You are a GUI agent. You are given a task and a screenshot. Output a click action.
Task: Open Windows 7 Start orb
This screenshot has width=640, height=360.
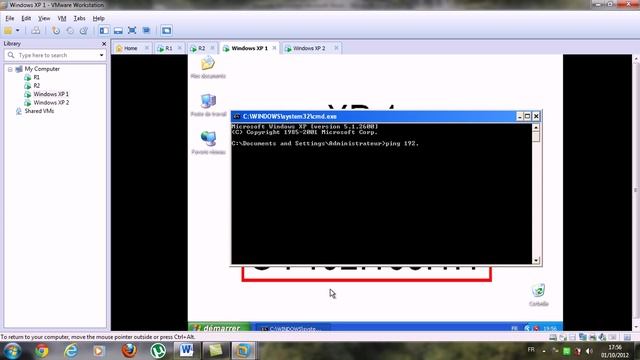[x=12, y=351]
